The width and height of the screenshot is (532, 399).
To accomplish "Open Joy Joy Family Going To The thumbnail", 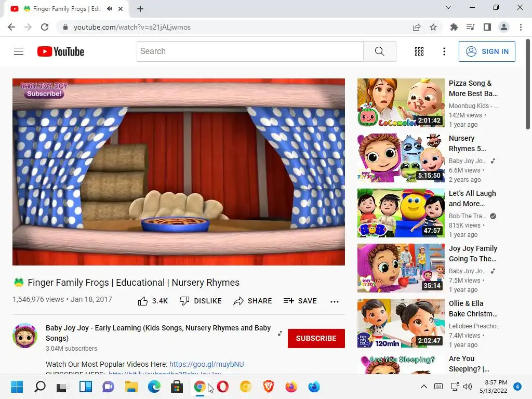I will pyautogui.click(x=401, y=268).
